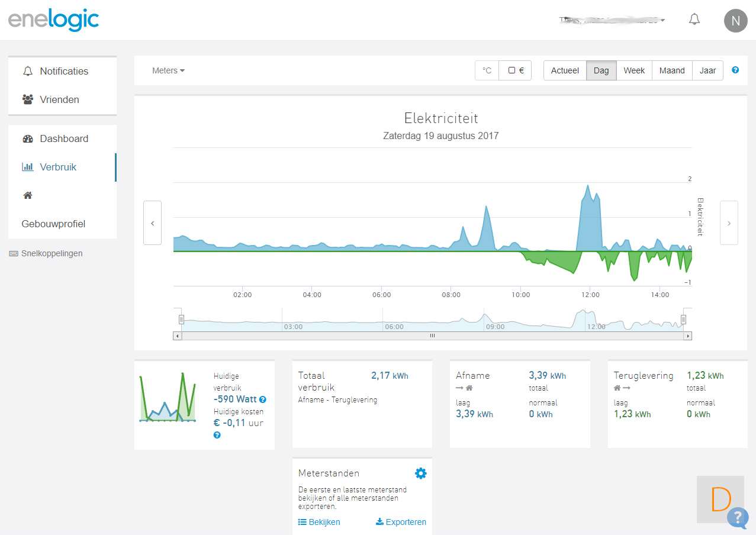Go to the previous day with the left chevron
The image size is (756, 535).
(x=152, y=223)
